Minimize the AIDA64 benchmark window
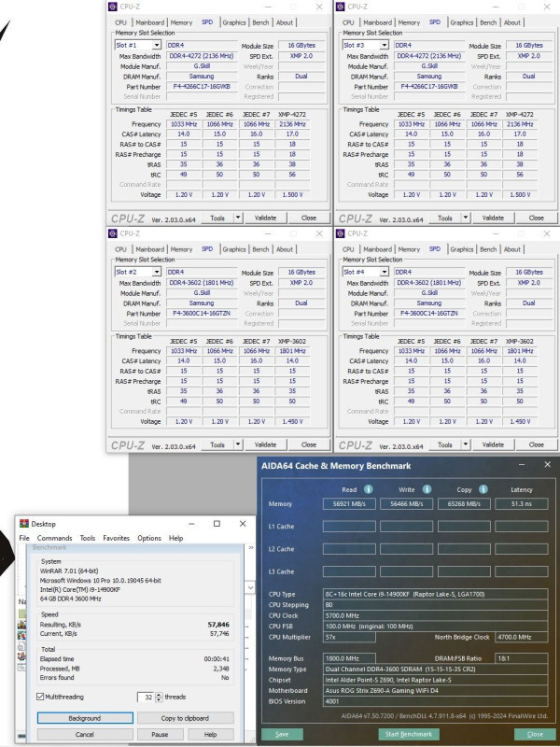Screen dimensions: 560x747 pos(522,465)
